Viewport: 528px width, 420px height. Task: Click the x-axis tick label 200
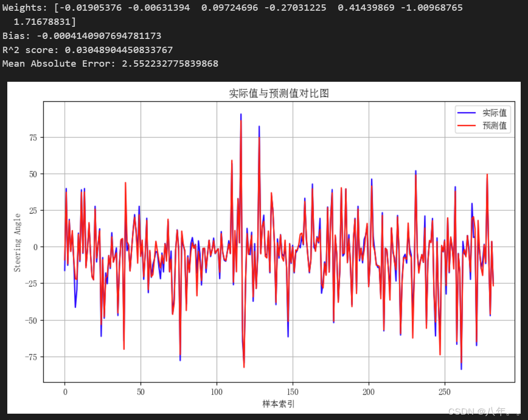coord(369,392)
